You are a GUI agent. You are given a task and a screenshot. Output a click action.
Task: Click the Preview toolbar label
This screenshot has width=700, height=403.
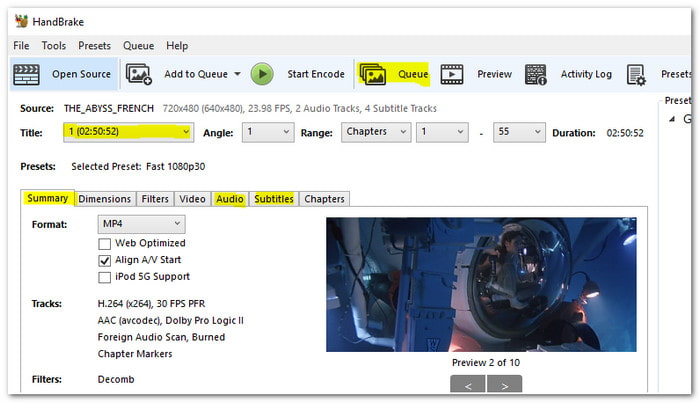(x=494, y=74)
